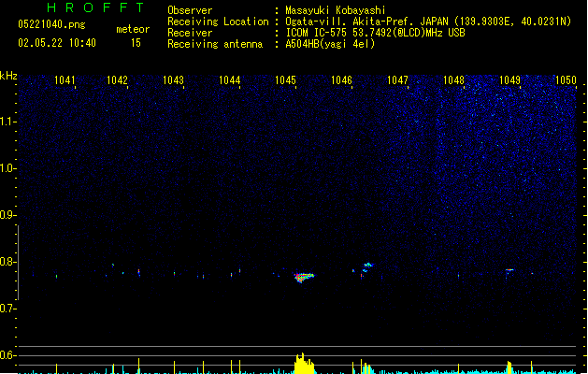Image resolution: width=588 pixels, height=374 pixels.
Task: Select the file name 05221040.png
Action: pyautogui.click(x=51, y=24)
